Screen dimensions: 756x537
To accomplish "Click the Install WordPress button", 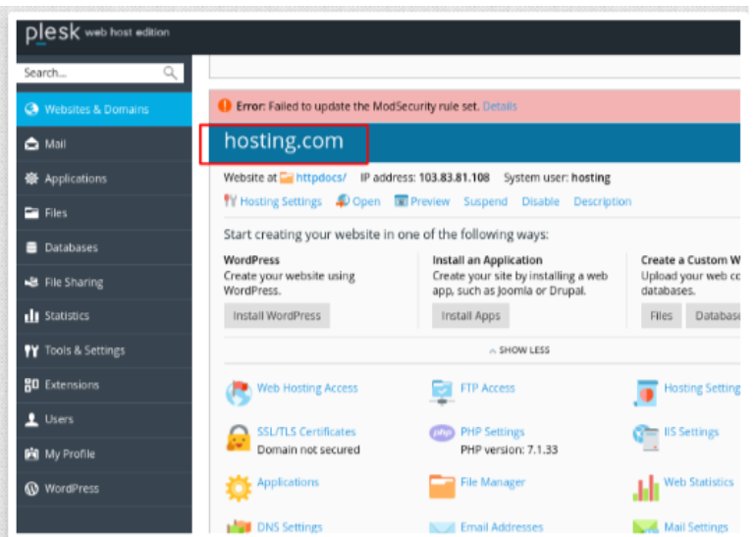I will coord(277,316).
